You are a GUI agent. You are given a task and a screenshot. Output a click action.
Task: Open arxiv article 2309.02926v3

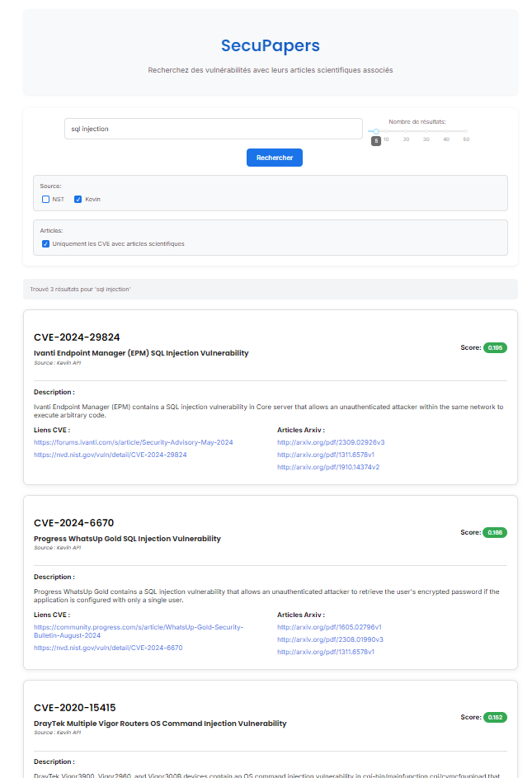330,442
